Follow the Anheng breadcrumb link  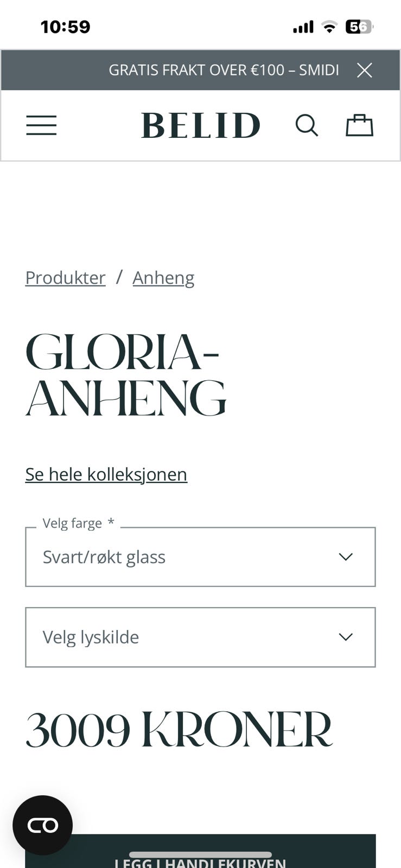[163, 277]
